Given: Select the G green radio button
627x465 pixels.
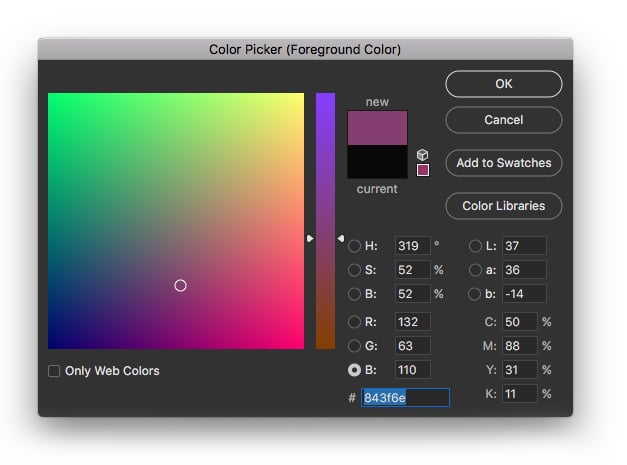Looking at the screenshot, I should point(354,346).
